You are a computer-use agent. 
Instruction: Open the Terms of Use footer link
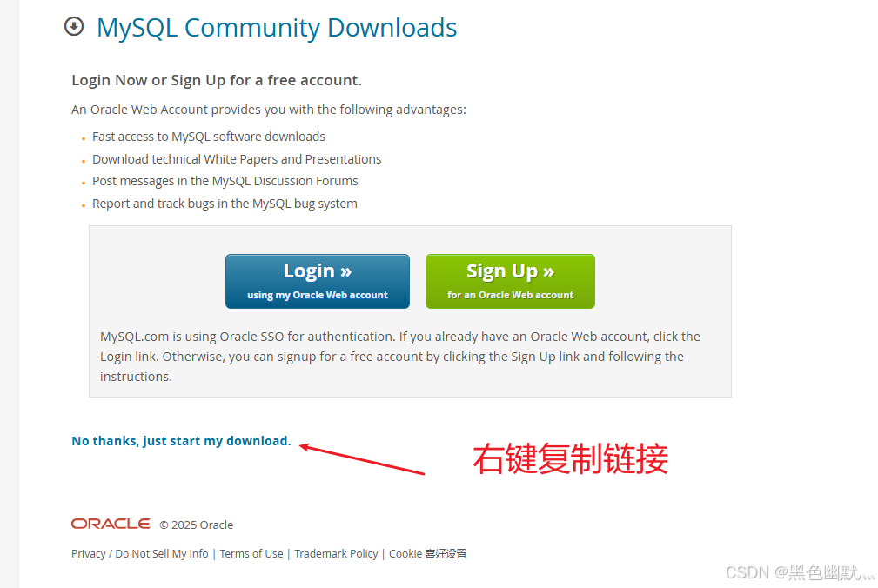click(251, 553)
